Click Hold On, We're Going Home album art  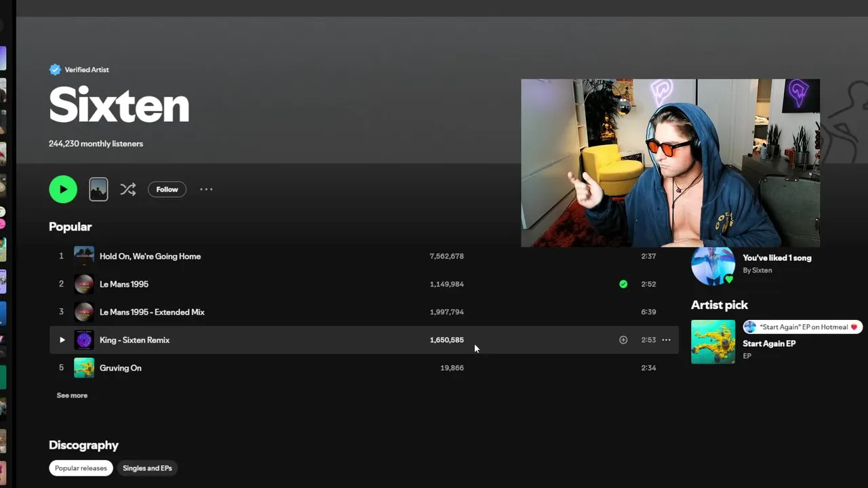coord(84,256)
